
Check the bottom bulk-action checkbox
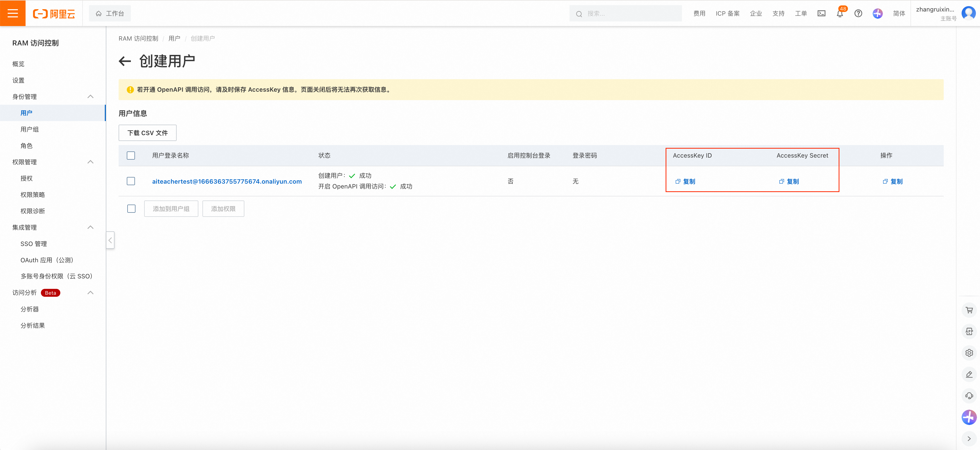(x=131, y=209)
